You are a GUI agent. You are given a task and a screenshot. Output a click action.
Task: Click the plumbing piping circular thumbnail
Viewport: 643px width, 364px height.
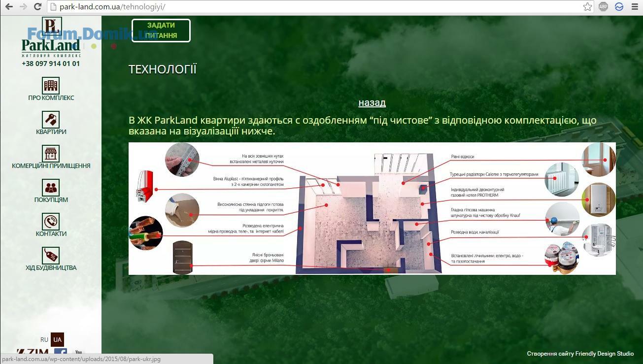click(599, 240)
